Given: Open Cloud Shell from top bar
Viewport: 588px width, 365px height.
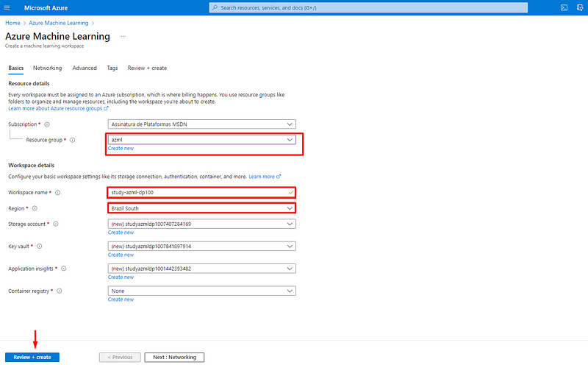Looking at the screenshot, I should [x=564, y=7].
